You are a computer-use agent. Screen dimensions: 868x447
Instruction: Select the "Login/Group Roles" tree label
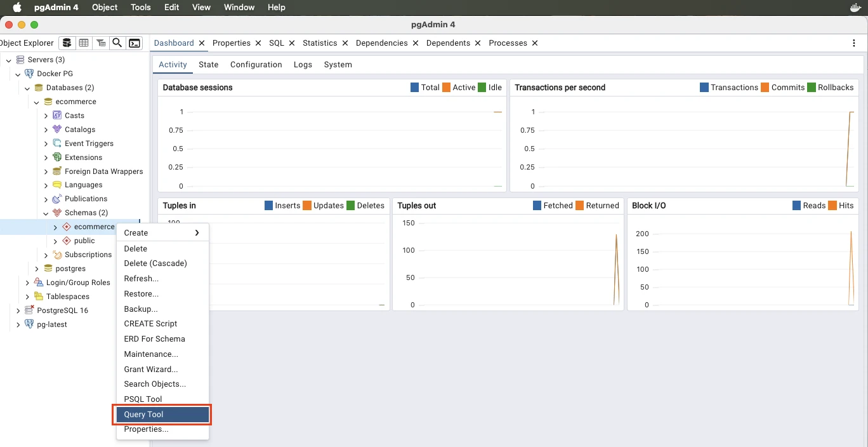coord(78,283)
